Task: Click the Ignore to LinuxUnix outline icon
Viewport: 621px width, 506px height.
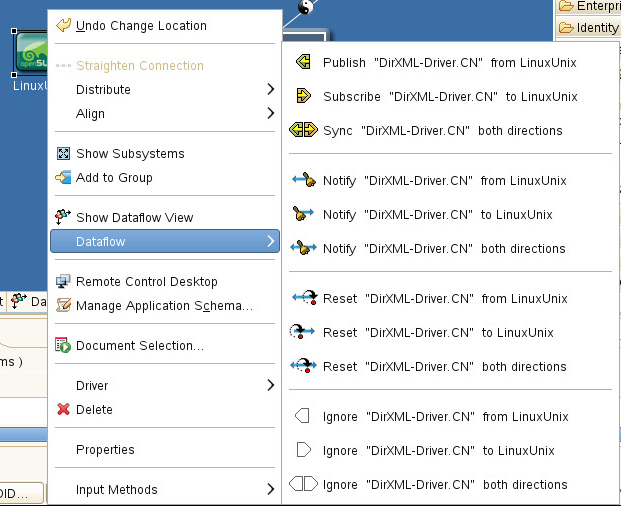Action: [303, 450]
